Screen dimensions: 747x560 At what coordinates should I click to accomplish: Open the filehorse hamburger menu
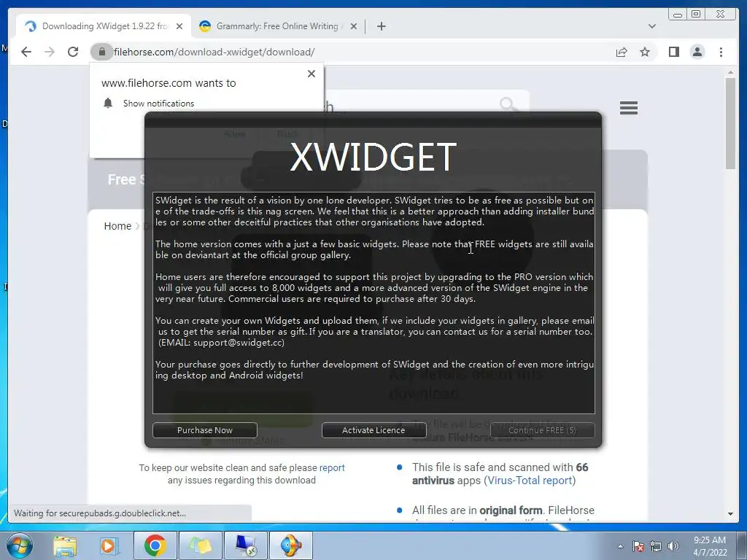(x=628, y=108)
